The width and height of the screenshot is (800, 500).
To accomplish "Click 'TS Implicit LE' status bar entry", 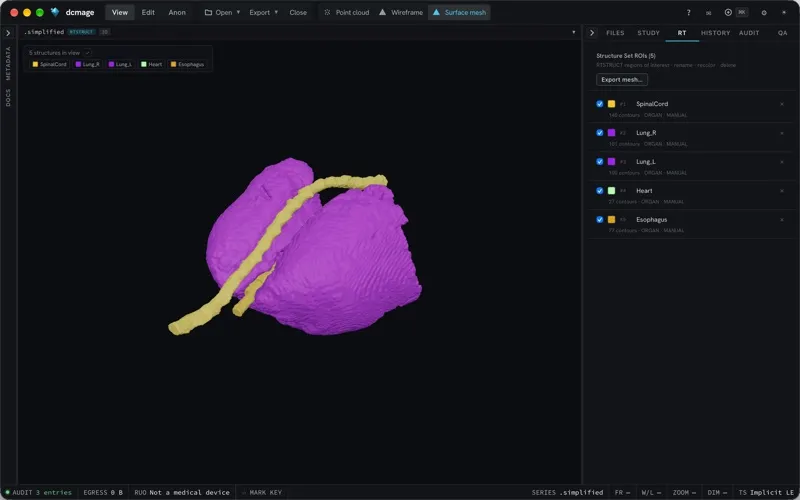I will tap(766, 492).
